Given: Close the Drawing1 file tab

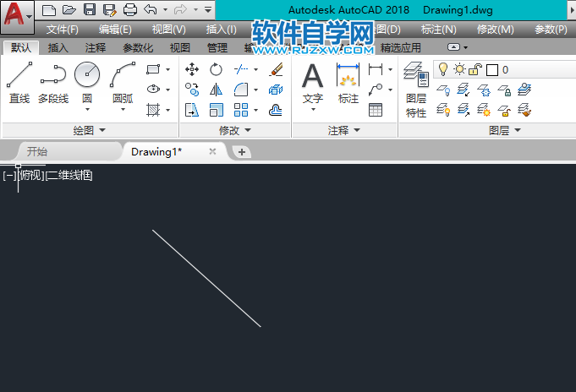Looking at the screenshot, I should pos(212,151).
